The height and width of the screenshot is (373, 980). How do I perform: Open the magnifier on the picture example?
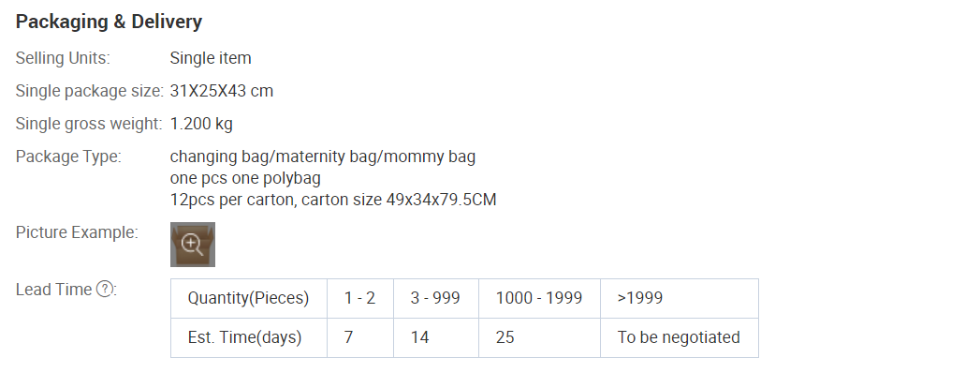(193, 244)
